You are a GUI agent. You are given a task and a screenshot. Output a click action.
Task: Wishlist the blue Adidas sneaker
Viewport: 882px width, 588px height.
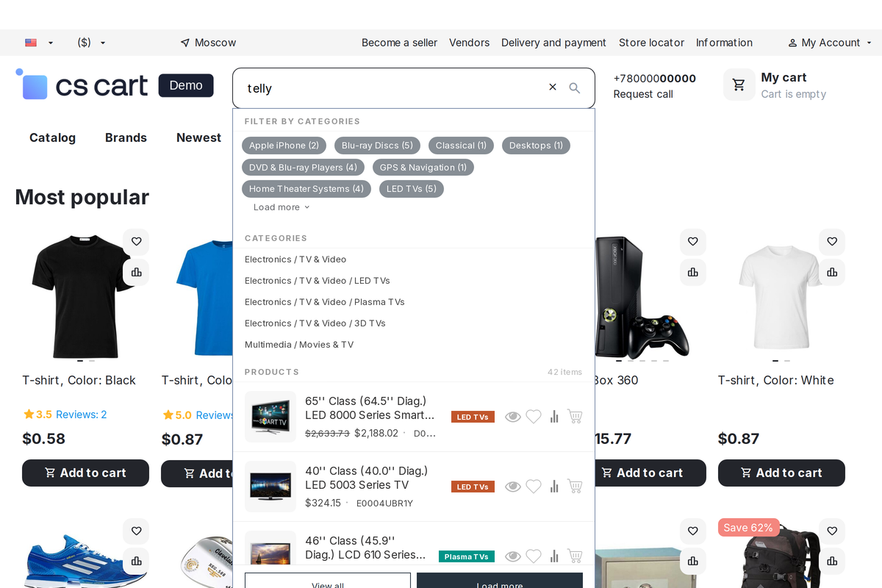pos(136,531)
